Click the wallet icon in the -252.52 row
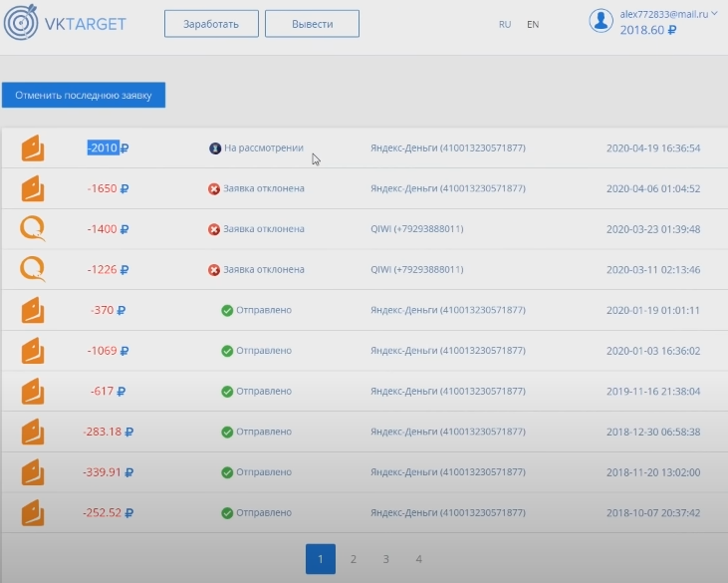Screen dimensions: 728x583 [x=33, y=512]
